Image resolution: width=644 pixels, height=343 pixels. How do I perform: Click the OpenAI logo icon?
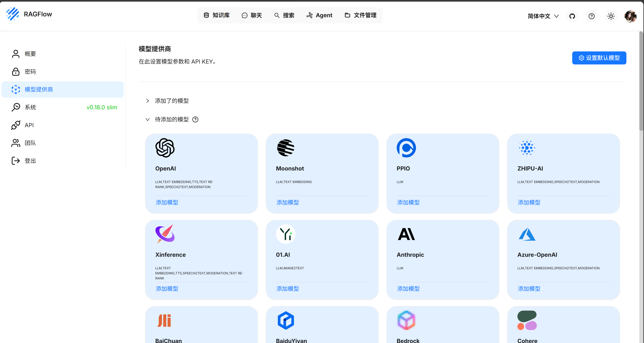[165, 148]
